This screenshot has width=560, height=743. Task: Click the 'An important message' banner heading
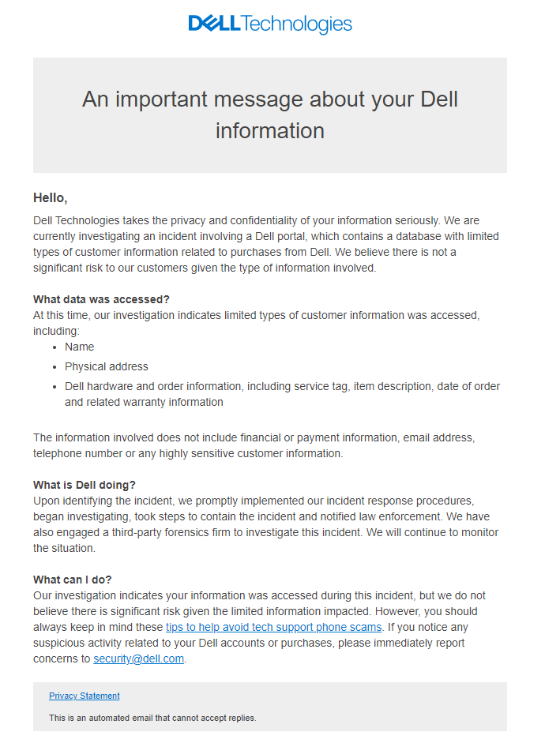coord(270,114)
